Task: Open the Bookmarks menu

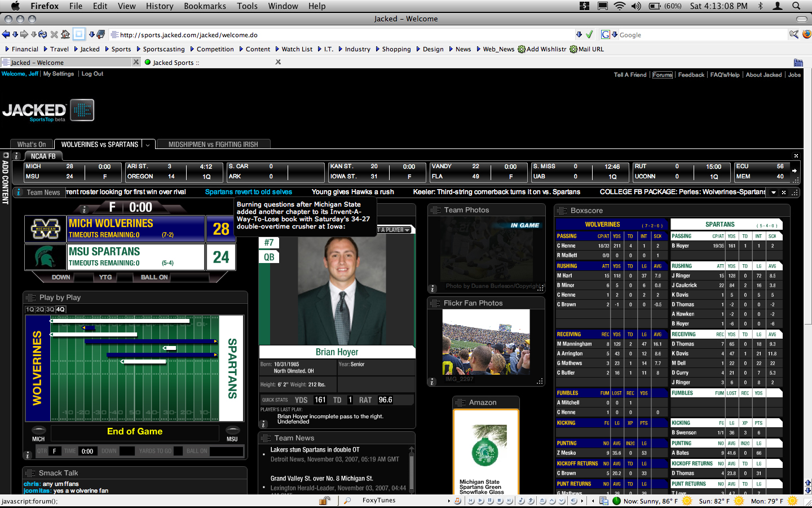Action: tap(205, 6)
